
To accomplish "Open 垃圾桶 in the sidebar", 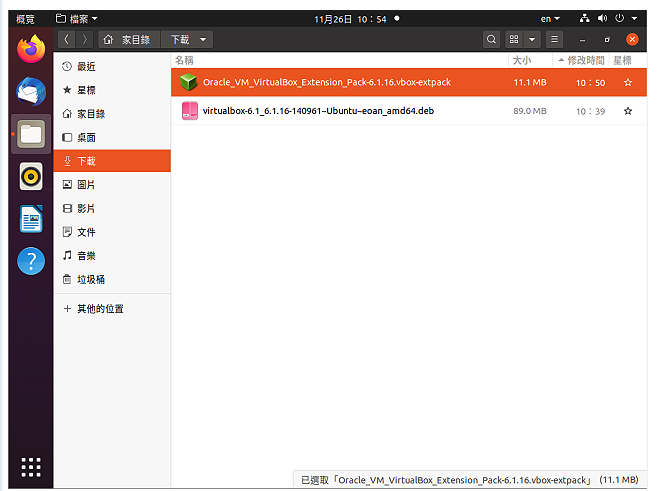I will 112,279.
